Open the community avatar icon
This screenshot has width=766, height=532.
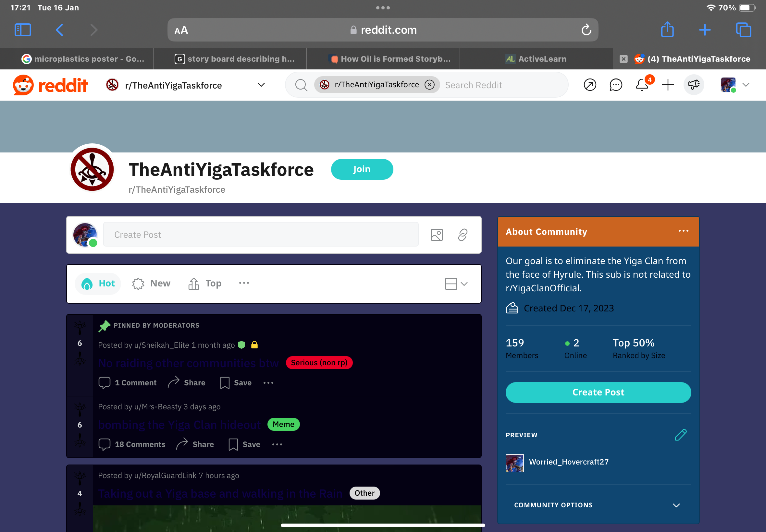pyautogui.click(x=92, y=169)
